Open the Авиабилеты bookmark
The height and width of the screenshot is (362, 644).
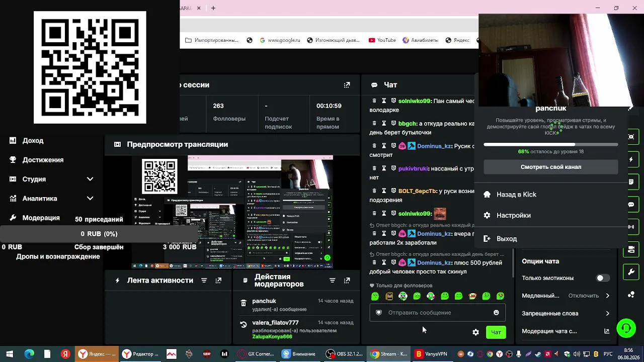pos(420,40)
